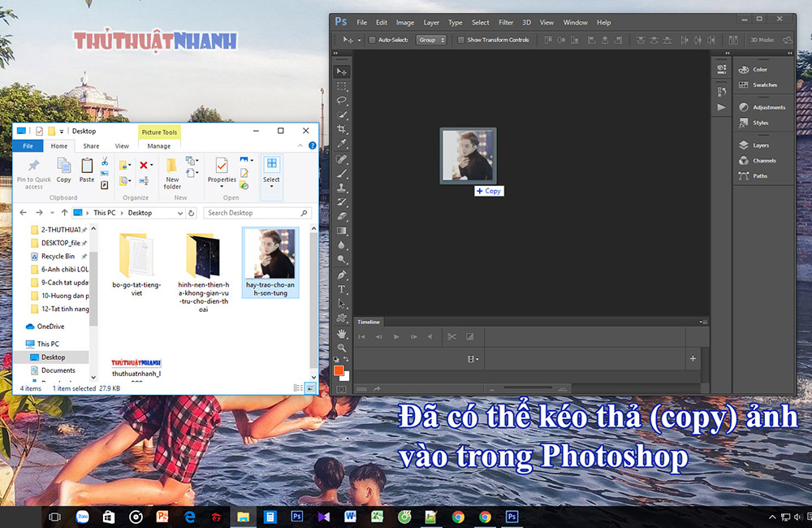
Task: Open the address bar history dropdown
Action: tap(180, 213)
